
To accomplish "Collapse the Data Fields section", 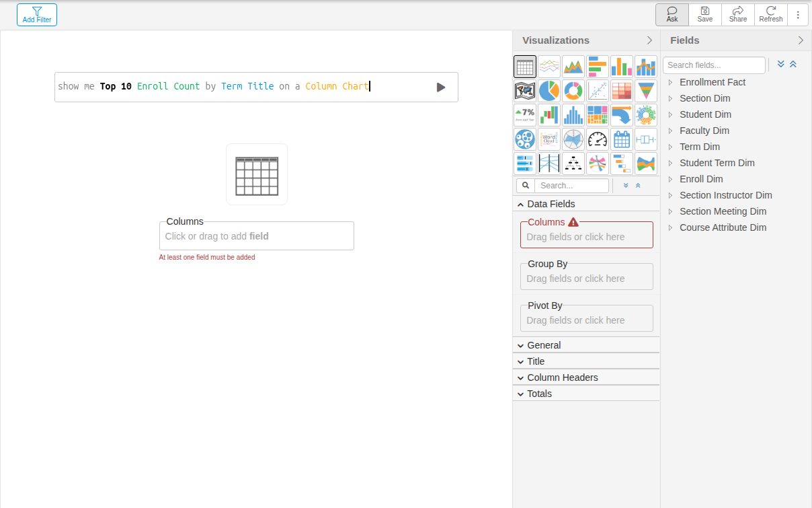I will click(x=586, y=204).
